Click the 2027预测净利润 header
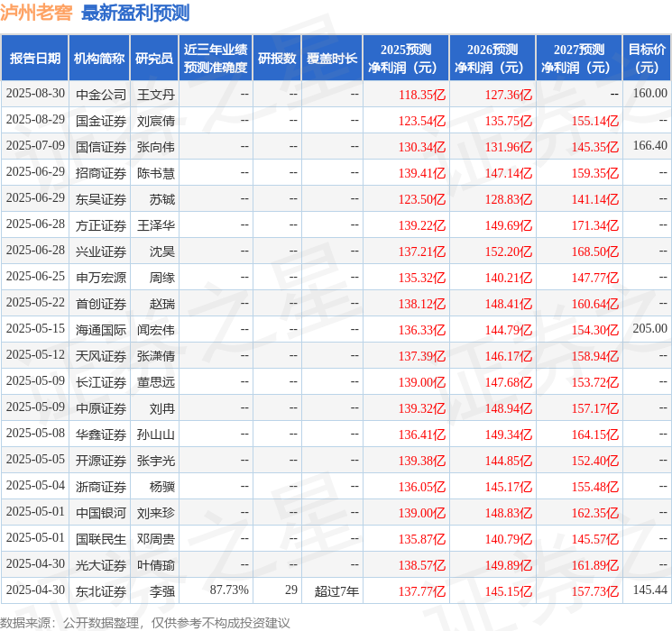This screenshot has height=631, width=672. [579, 59]
